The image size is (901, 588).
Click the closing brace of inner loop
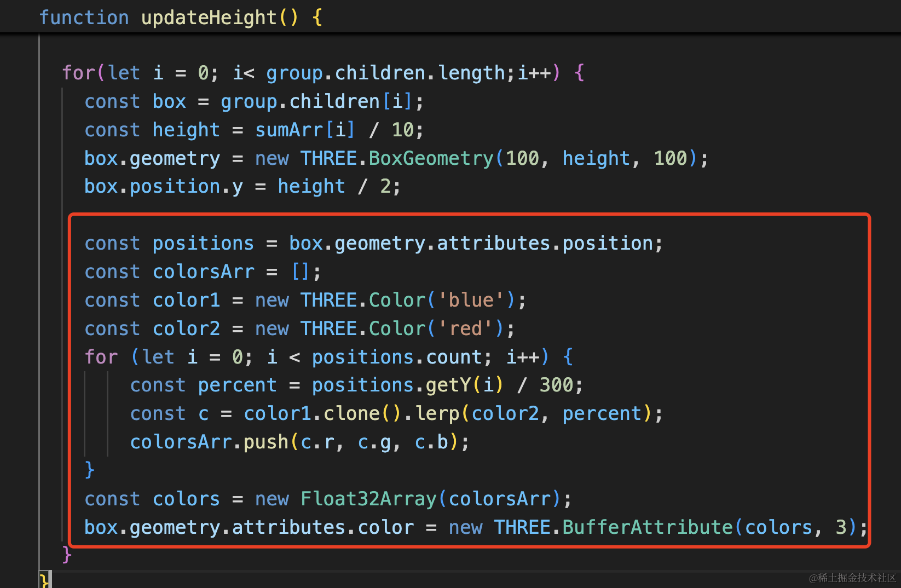90,470
